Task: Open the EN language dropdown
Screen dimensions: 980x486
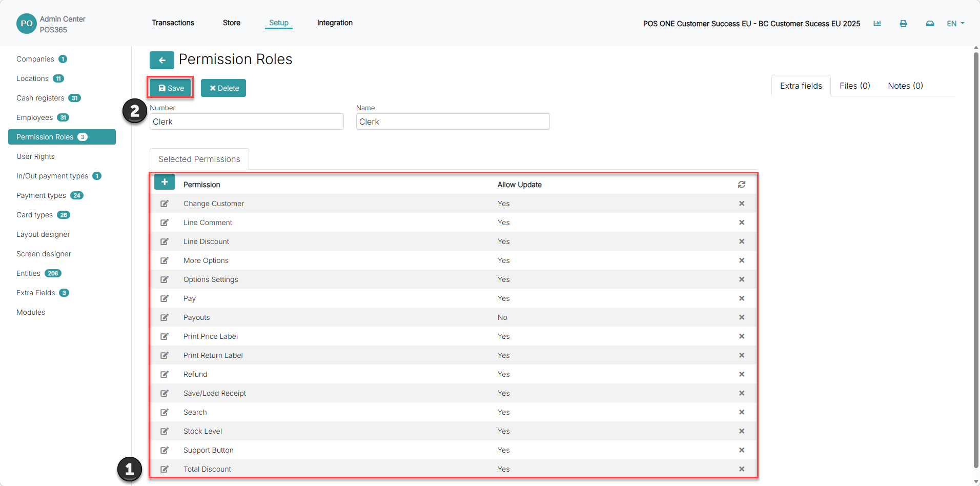Action: (x=955, y=24)
